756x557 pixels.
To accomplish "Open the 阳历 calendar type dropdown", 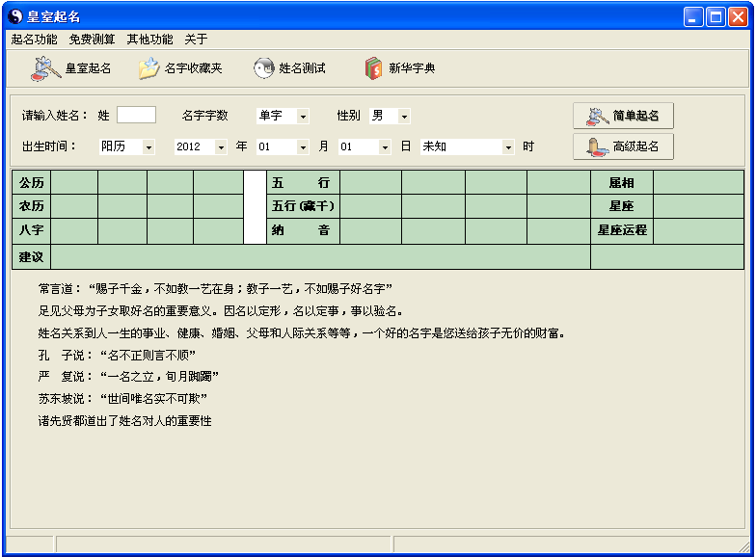I will (x=148, y=146).
